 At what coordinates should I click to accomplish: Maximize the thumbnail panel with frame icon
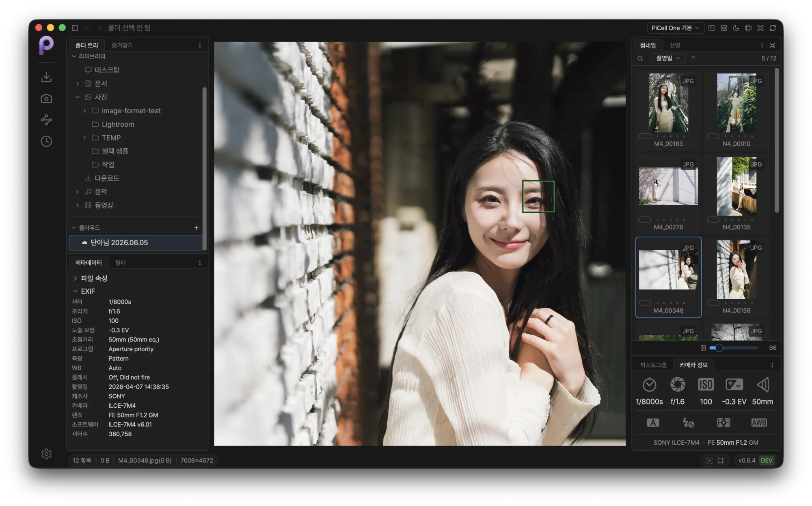coord(772,45)
